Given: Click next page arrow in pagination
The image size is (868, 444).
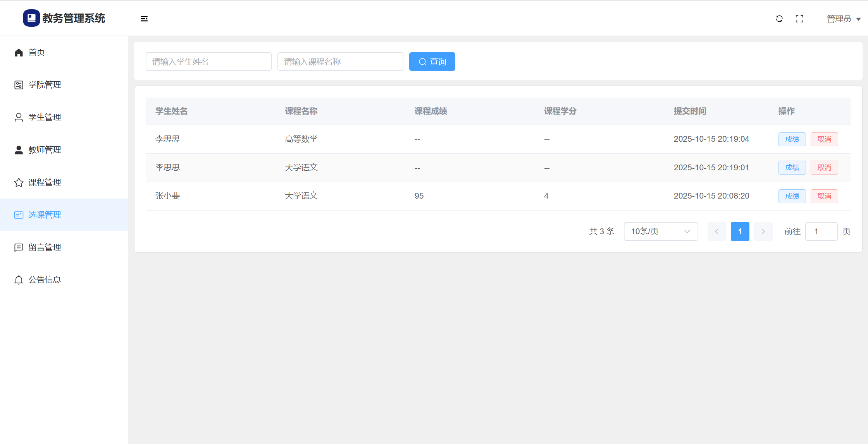Looking at the screenshot, I should point(763,231).
